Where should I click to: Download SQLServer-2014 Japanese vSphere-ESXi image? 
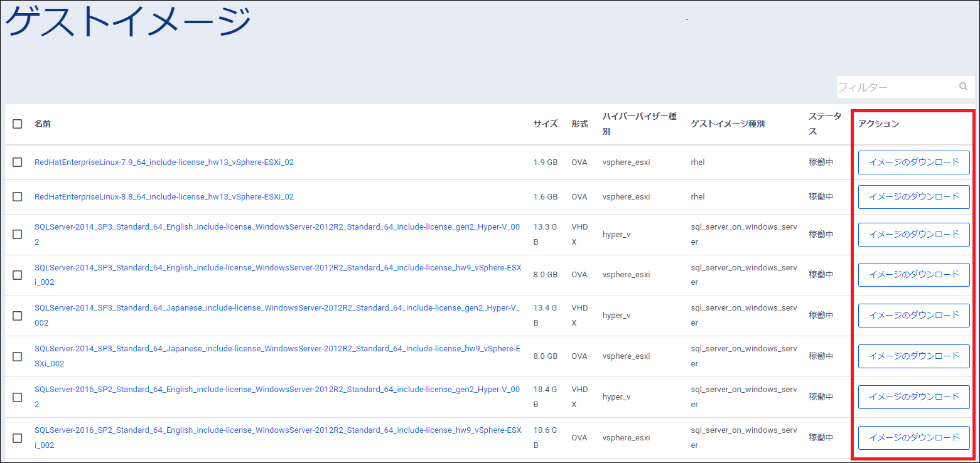click(913, 356)
